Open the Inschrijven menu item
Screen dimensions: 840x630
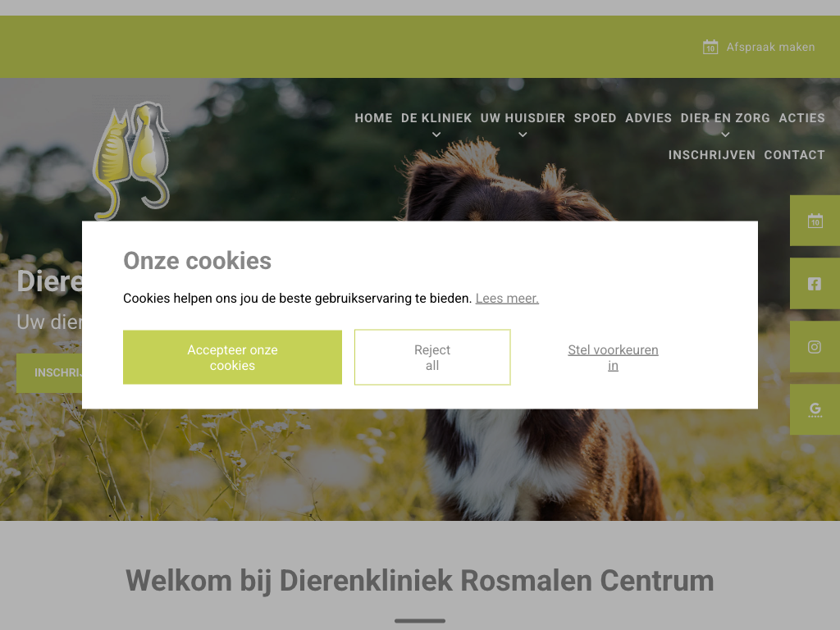pyautogui.click(x=711, y=155)
